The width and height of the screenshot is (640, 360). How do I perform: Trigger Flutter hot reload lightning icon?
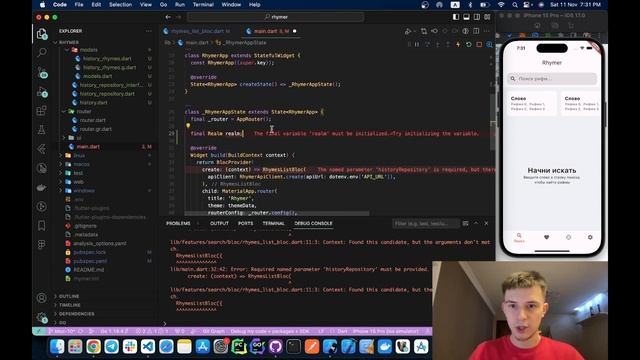[x=458, y=44]
